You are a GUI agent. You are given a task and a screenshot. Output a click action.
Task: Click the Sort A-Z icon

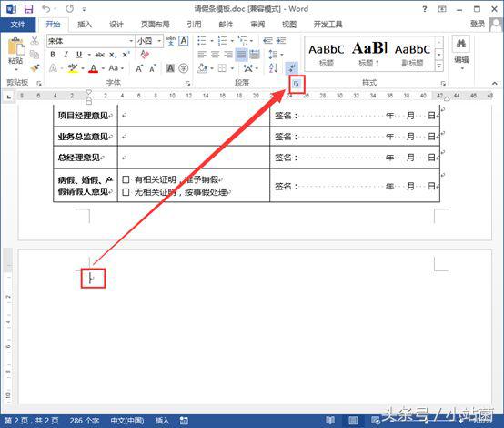273,68
